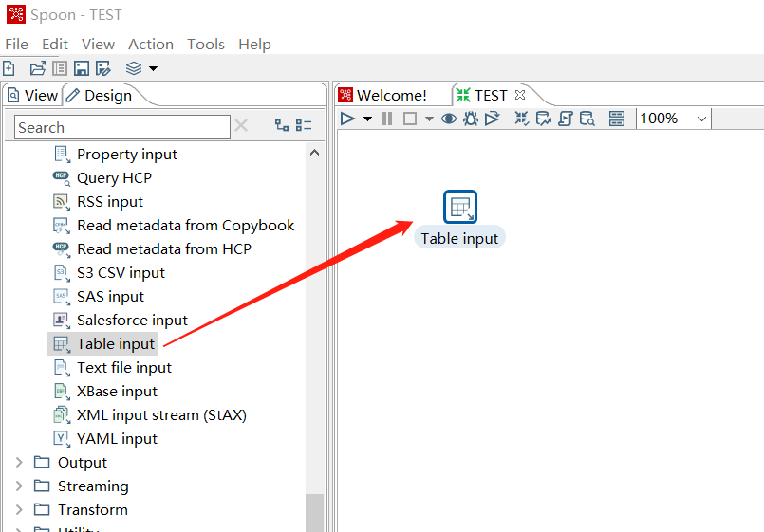Open the Action menu

point(151,45)
